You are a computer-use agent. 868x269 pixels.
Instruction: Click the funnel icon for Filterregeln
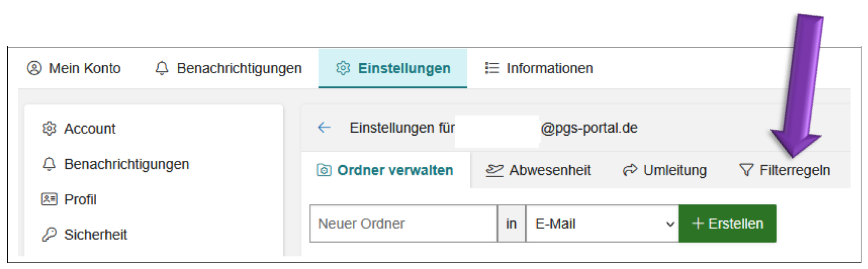tap(746, 171)
